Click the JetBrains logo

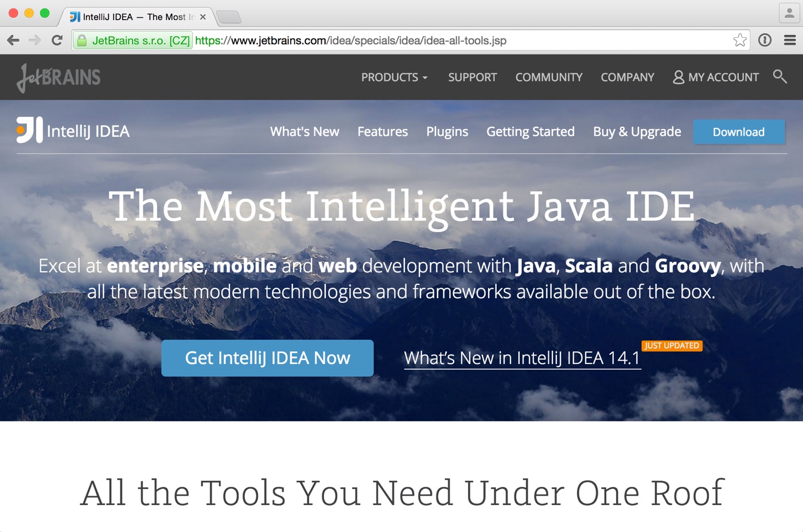click(x=59, y=77)
